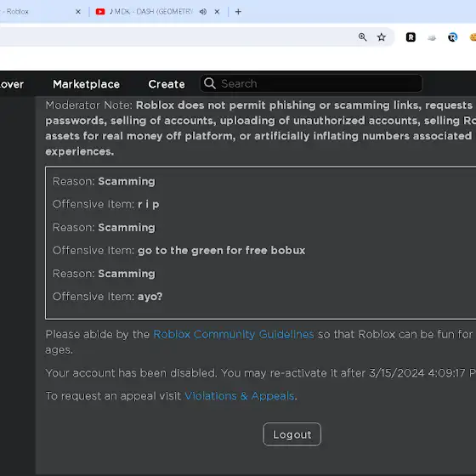Click the Logout button
Viewport: 476px width, 476px height.
[292, 434]
